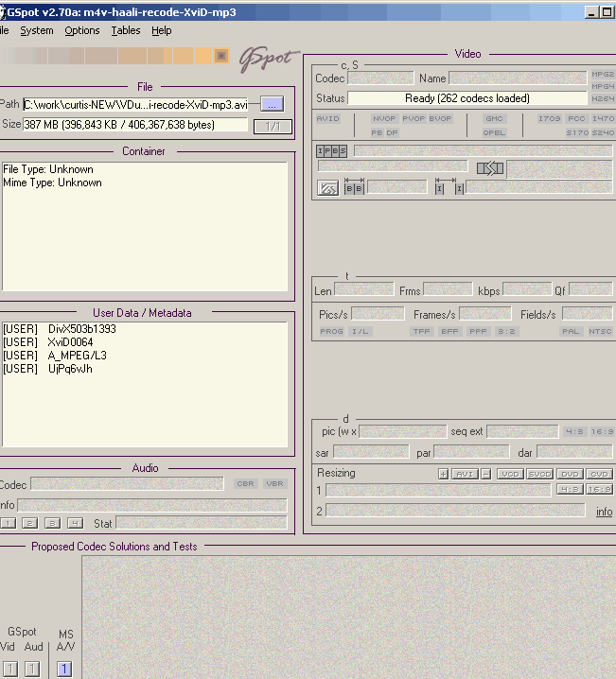This screenshot has width=616, height=679.
Task: Click the GSpot Aud test button
Action: (32, 669)
